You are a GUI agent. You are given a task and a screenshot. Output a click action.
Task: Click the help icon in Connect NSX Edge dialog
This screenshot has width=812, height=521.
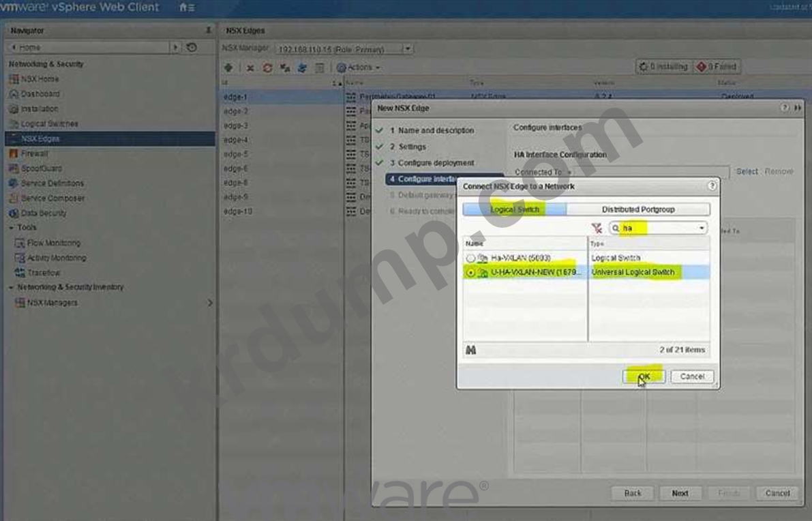point(712,185)
